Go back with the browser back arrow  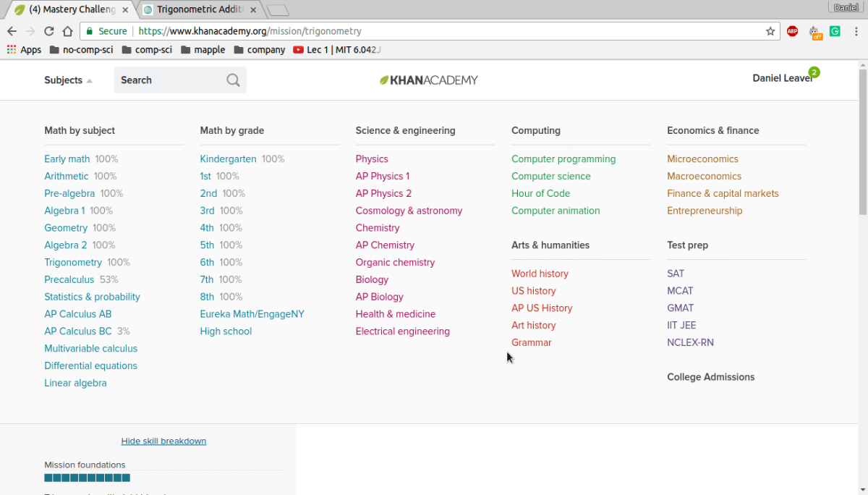12,31
